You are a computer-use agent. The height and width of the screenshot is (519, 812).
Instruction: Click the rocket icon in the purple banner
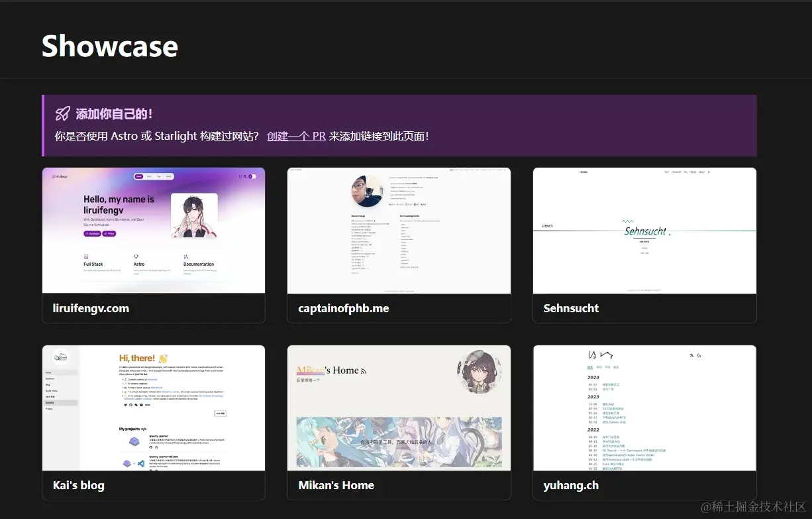click(62, 113)
